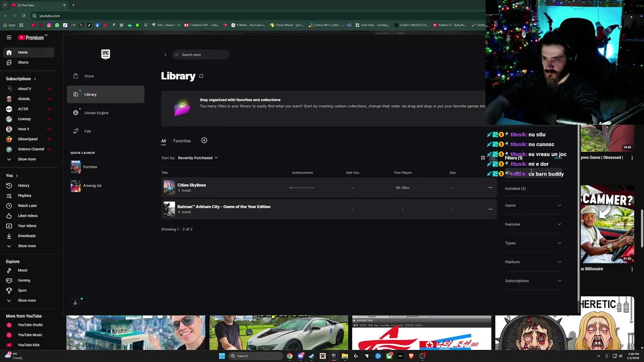Open the YouTube hamburger guide menu

[9, 38]
